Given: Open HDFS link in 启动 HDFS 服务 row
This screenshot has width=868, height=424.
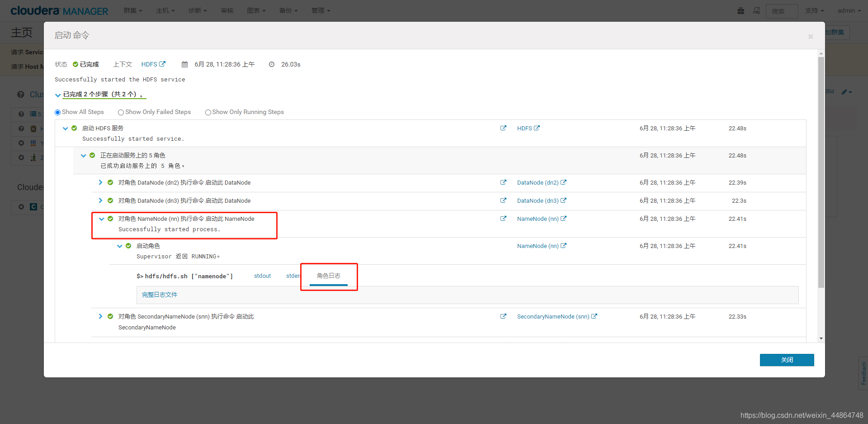Looking at the screenshot, I should tap(524, 128).
